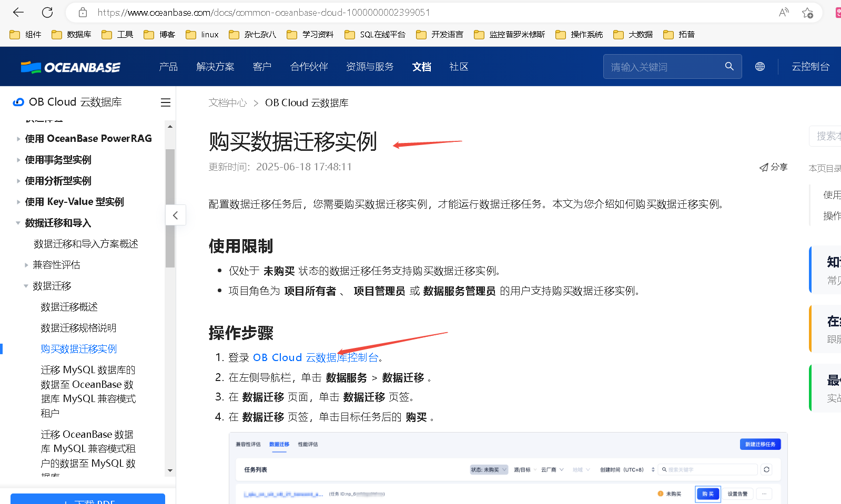Collapse the left sidebar with the arrow handle
Viewport: 841px width, 504px height.
(175, 215)
